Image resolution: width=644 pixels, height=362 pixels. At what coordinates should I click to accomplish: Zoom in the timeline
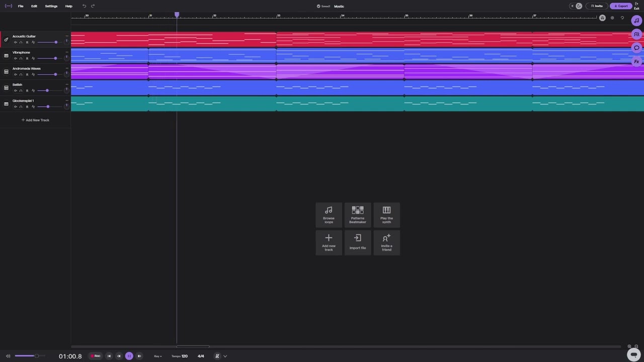(629, 346)
